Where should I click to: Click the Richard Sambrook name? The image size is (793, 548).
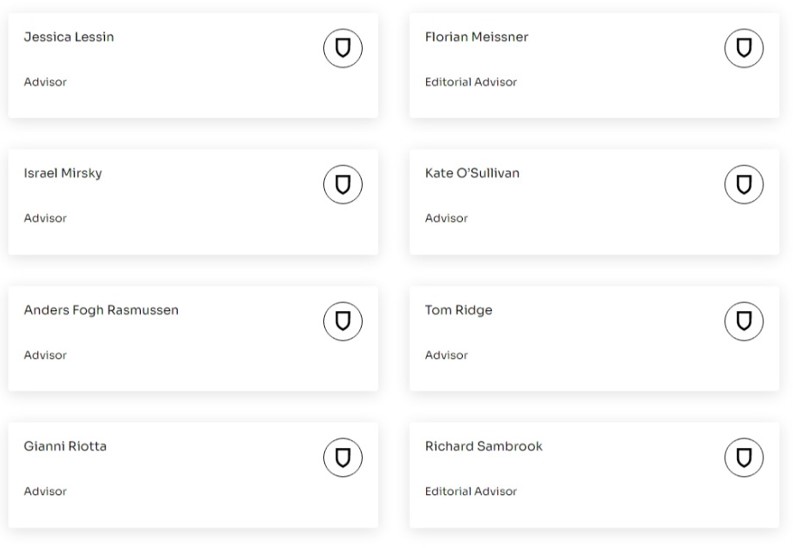click(483, 446)
